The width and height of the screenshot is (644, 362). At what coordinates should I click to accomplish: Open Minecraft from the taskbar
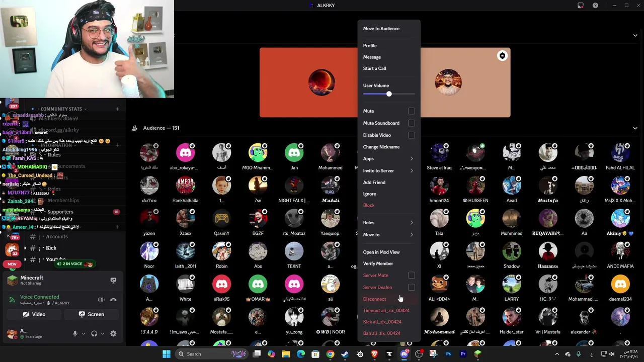click(x=477, y=354)
